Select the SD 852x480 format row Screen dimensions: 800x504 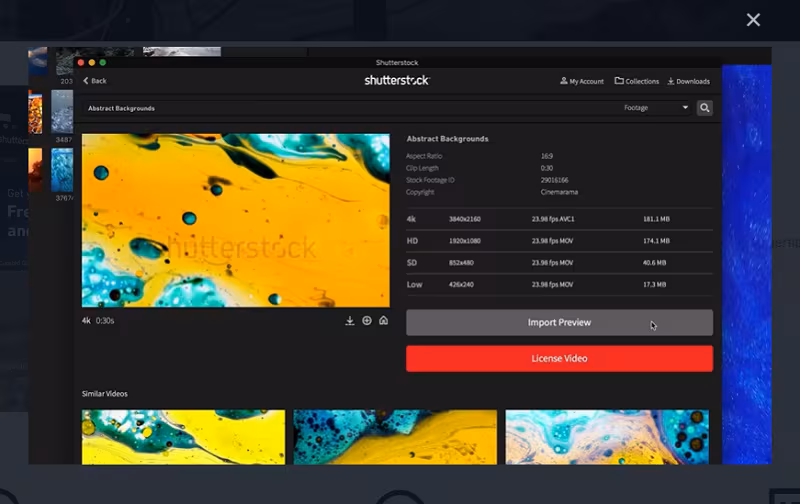pos(559,263)
